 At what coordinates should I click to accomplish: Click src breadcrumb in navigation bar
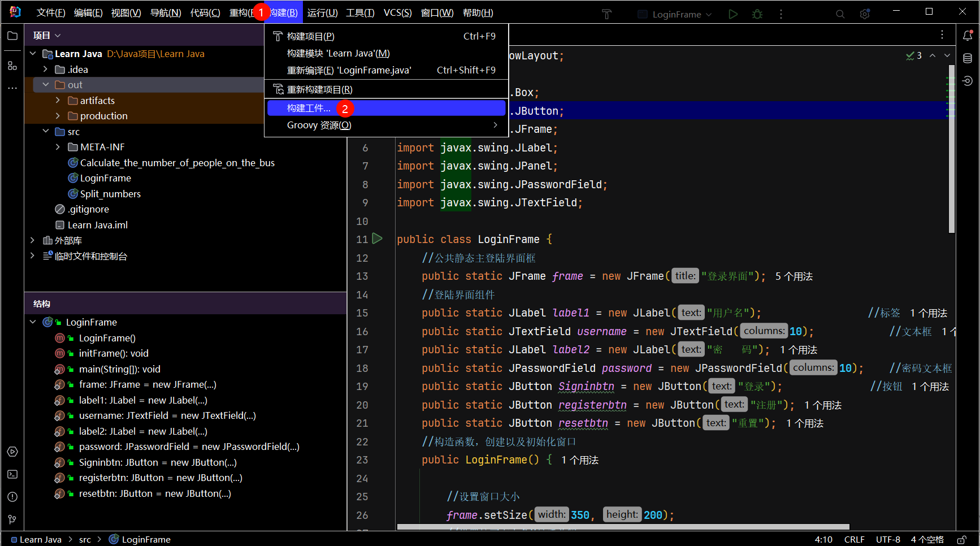[85, 539]
